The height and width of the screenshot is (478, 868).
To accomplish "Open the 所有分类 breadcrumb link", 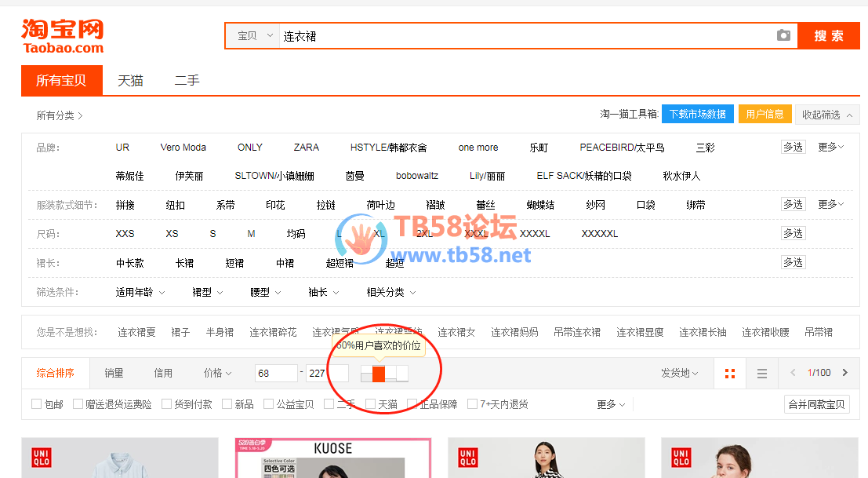I will (x=60, y=115).
